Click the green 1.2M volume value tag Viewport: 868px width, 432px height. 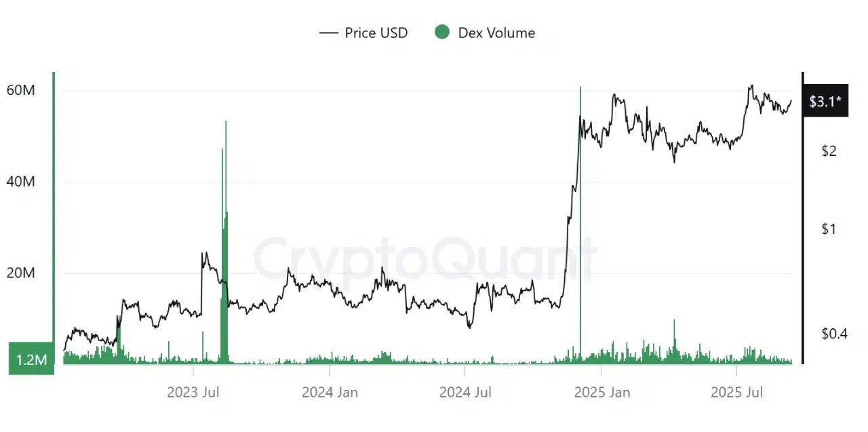pos(31,359)
